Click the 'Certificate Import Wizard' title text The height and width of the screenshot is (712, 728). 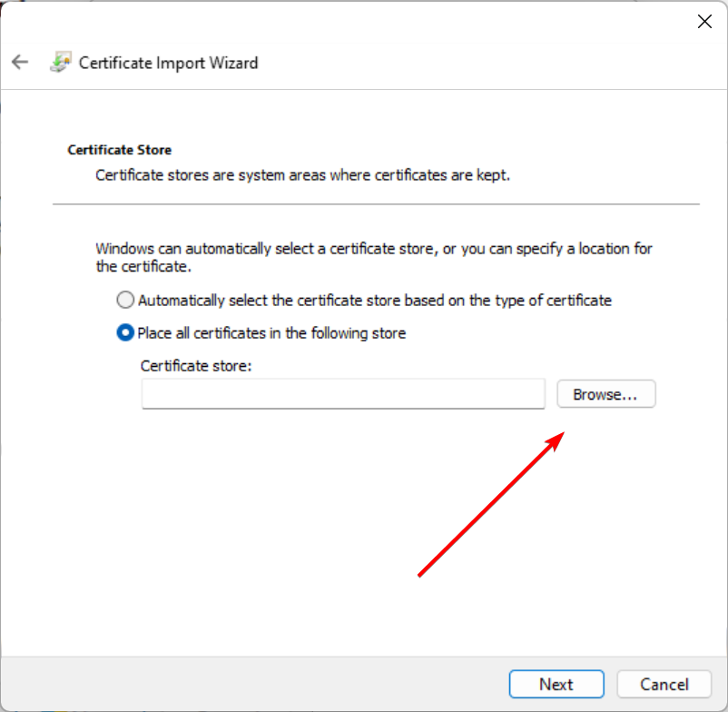pos(168,63)
